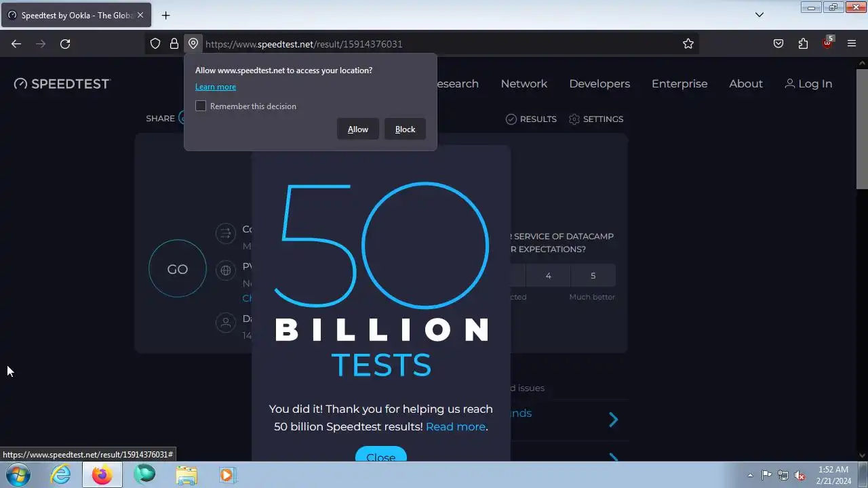Open the About menu item

[x=746, y=83]
